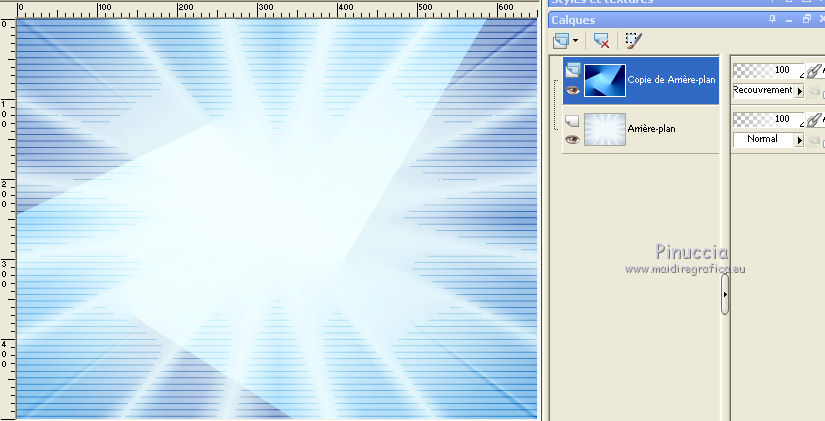This screenshot has width=825, height=421.
Task: Click the disabled lock icon beside Recouvrement
Action: tap(814, 92)
